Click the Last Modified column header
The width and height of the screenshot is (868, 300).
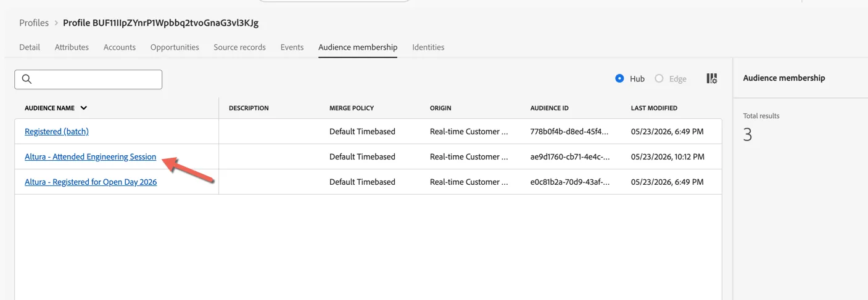pyautogui.click(x=654, y=108)
